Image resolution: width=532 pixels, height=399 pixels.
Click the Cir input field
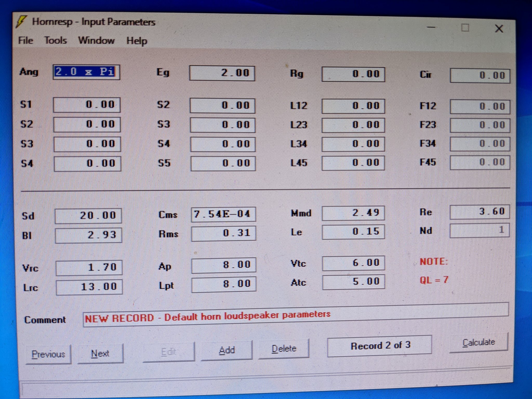(x=480, y=76)
